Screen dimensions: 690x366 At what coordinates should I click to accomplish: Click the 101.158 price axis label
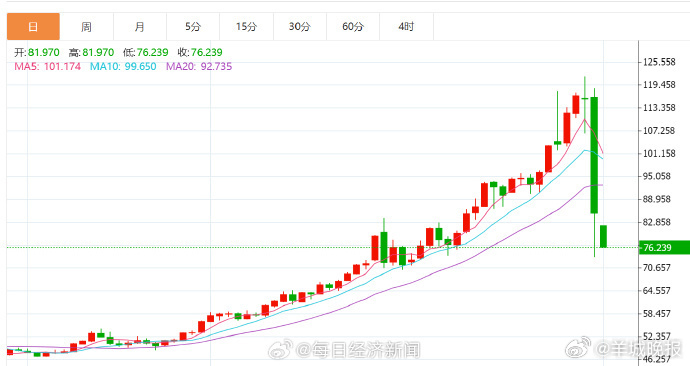tap(659, 154)
